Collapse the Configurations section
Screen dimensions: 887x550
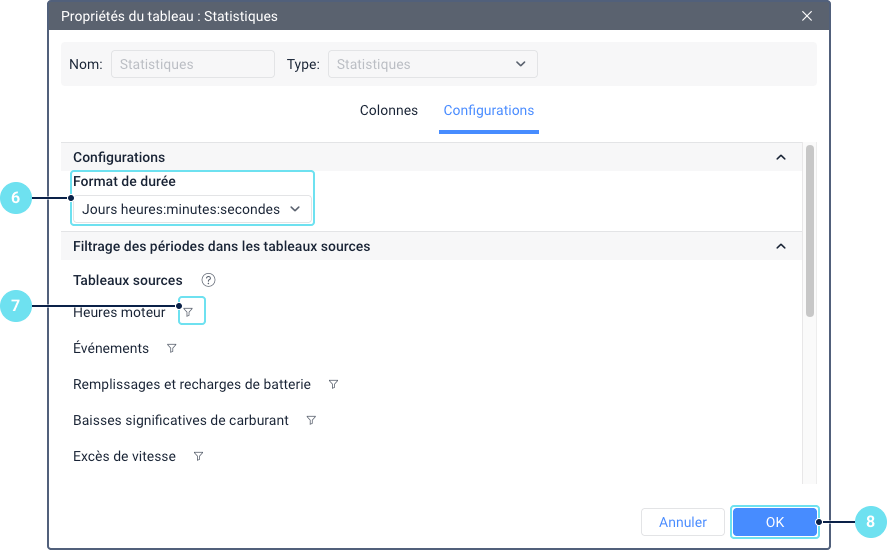[x=781, y=157]
